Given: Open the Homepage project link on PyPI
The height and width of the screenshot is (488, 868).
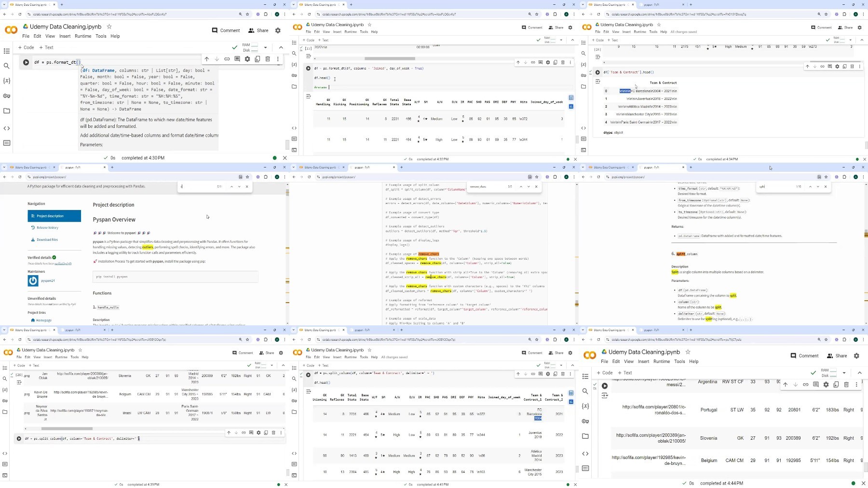Looking at the screenshot, I should pos(41,320).
